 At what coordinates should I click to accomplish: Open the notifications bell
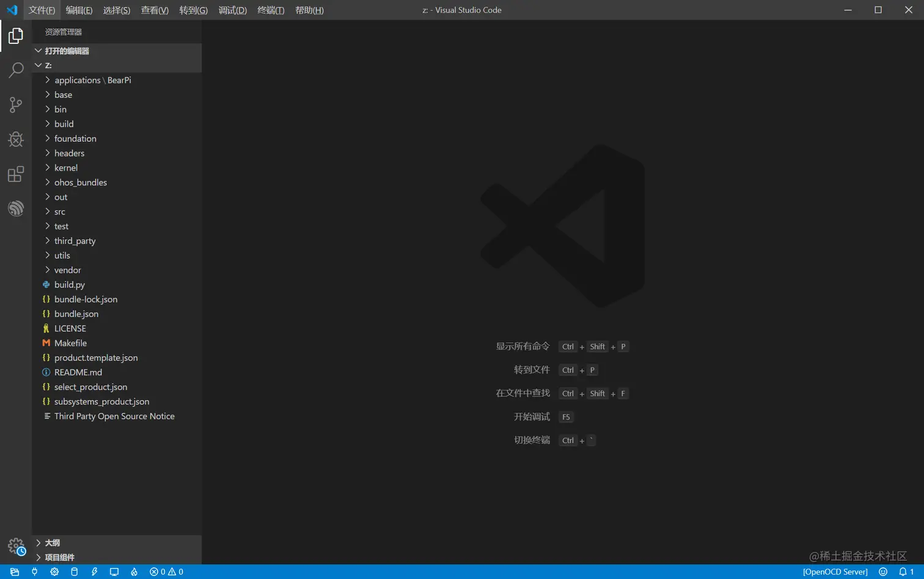click(x=906, y=572)
